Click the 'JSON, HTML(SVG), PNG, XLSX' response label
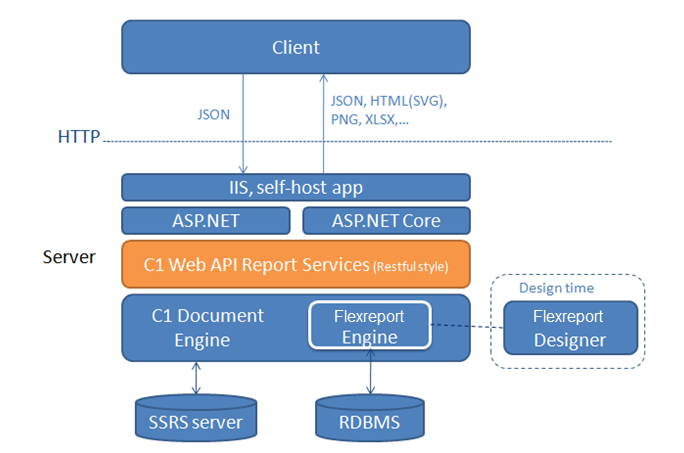Viewport: 684px width, 453px height. pos(387,110)
